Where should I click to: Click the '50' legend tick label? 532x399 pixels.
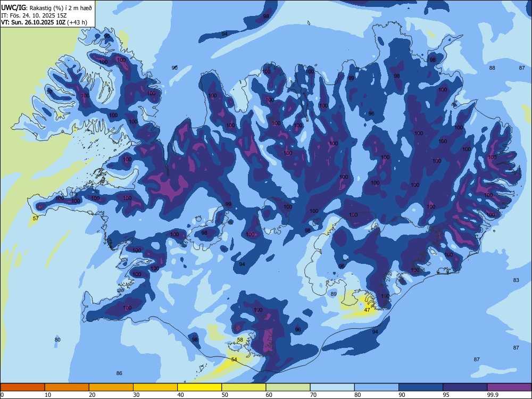pyautogui.click(x=225, y=395)
